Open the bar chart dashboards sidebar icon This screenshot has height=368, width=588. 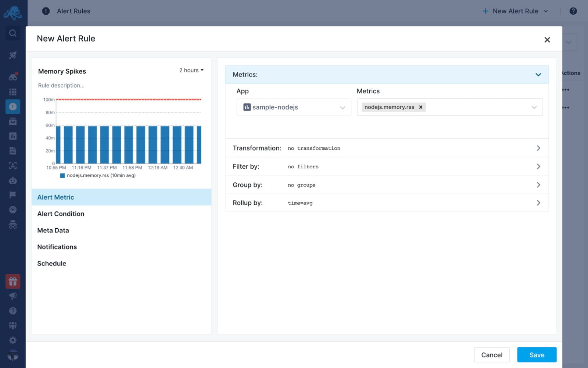click(13, 136)
